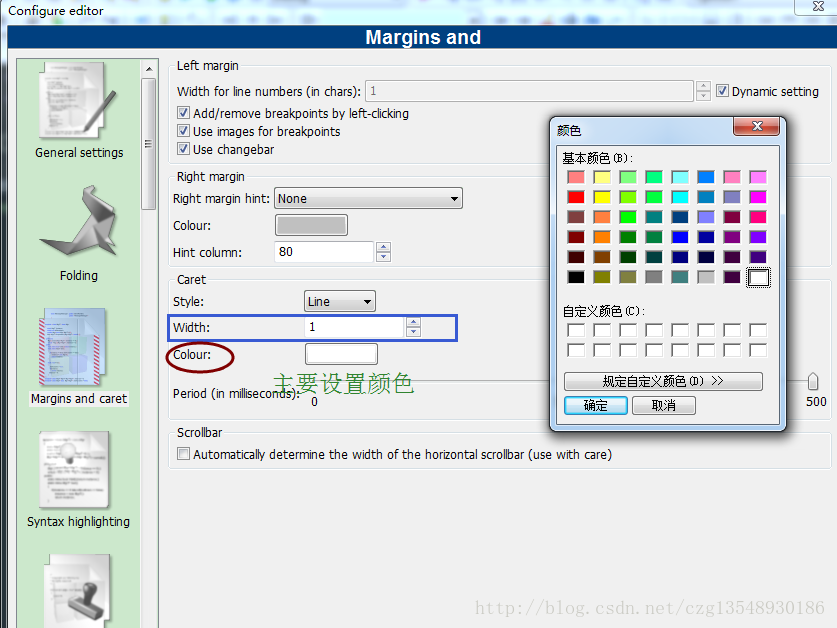Pick the light pink-red top-left swatch
This screenshot has width=837, height=628.
pos(576,177)
